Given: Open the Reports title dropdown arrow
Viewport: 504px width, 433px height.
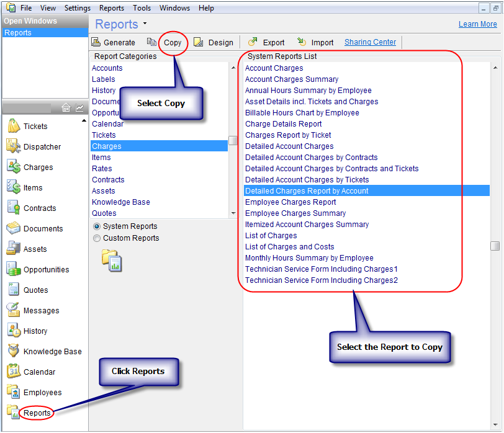Looking at the screenshot, I should point(145,24).
